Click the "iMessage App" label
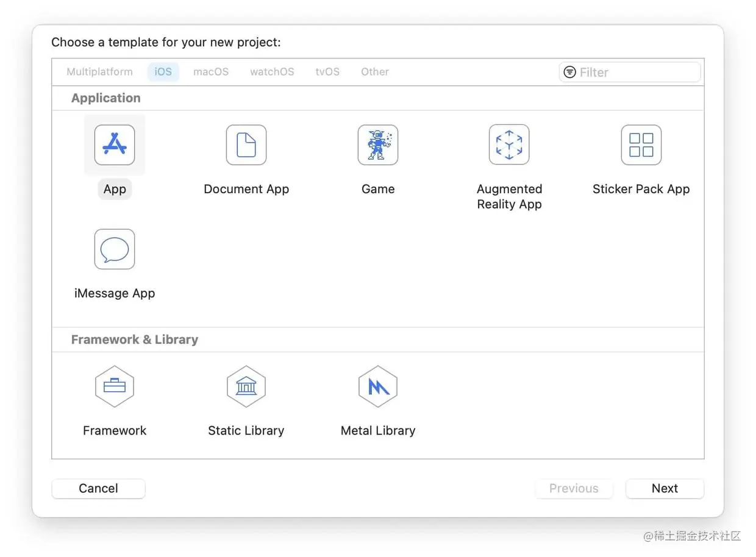The width and height of the screenshot is (756, 557). (115, 293)
